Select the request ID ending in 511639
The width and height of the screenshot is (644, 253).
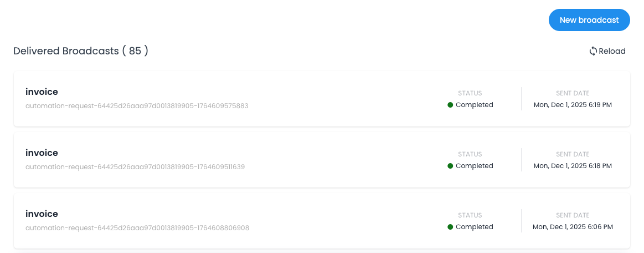pos(135,166)
